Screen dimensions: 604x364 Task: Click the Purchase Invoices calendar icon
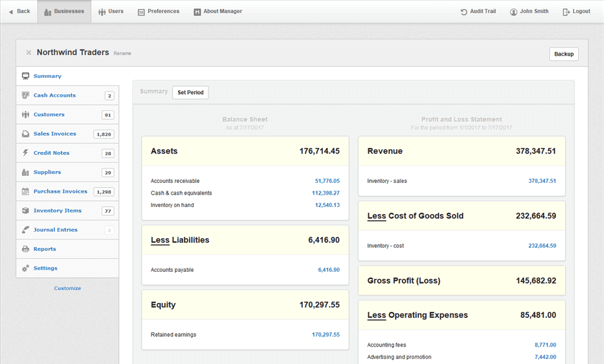pos(25,191)
